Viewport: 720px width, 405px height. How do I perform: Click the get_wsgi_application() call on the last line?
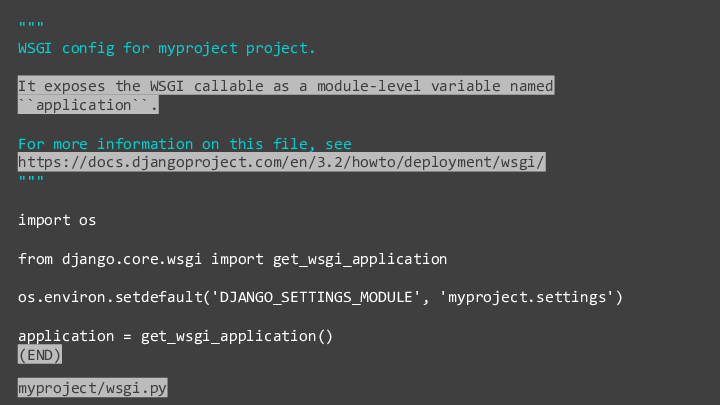pyautogui.click(x=237, y=336)
